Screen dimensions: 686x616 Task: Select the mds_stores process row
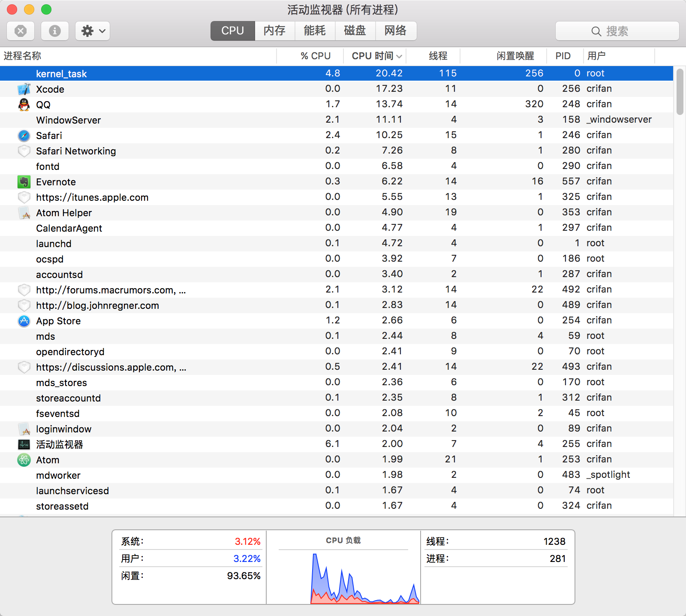337,383
